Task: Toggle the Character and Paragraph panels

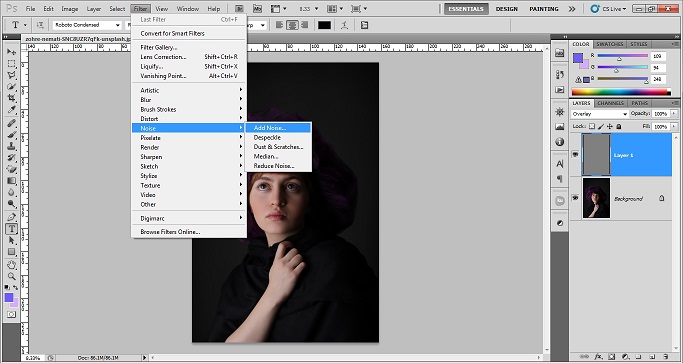Action: pyautogui.click(x=364, y=25)
